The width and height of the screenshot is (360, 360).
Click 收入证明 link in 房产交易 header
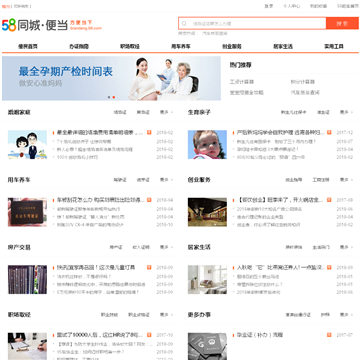[x=141, y=247]
